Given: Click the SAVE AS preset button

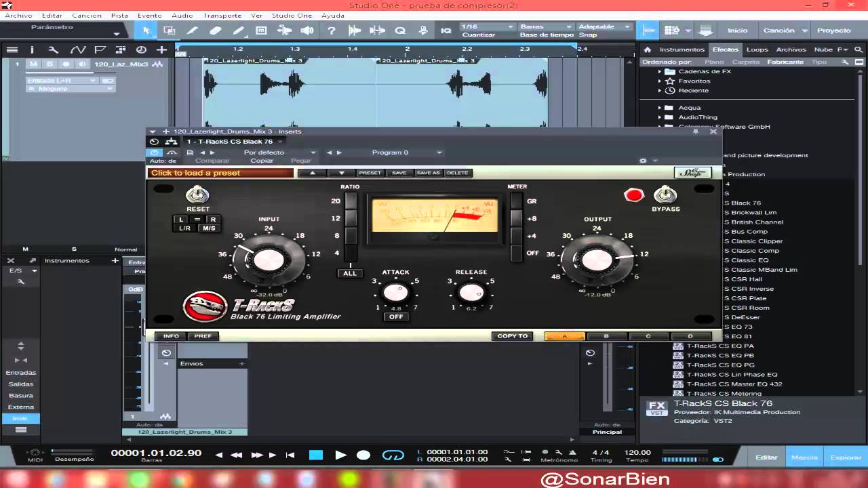Looking at the screenshot, I should coord(428,173).
